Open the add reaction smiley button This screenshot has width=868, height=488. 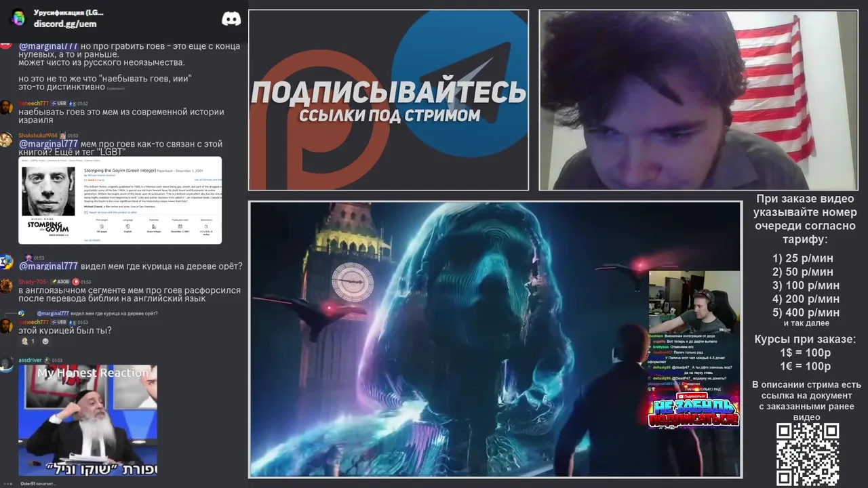[45, 341]
